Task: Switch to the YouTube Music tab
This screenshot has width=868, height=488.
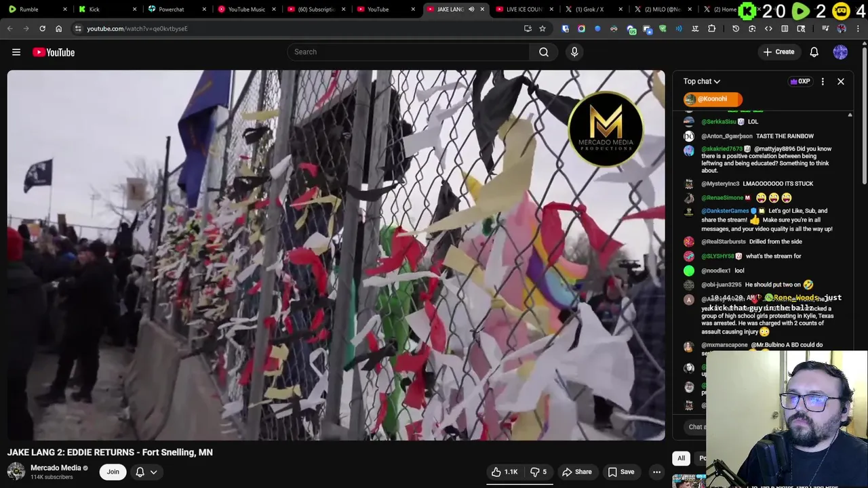Action: coord(245,9)
